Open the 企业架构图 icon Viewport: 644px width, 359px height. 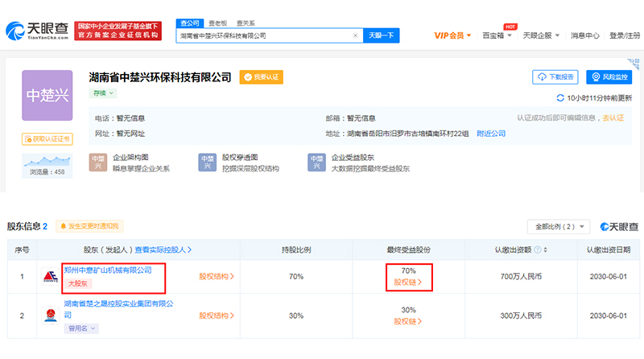point(98,163)
